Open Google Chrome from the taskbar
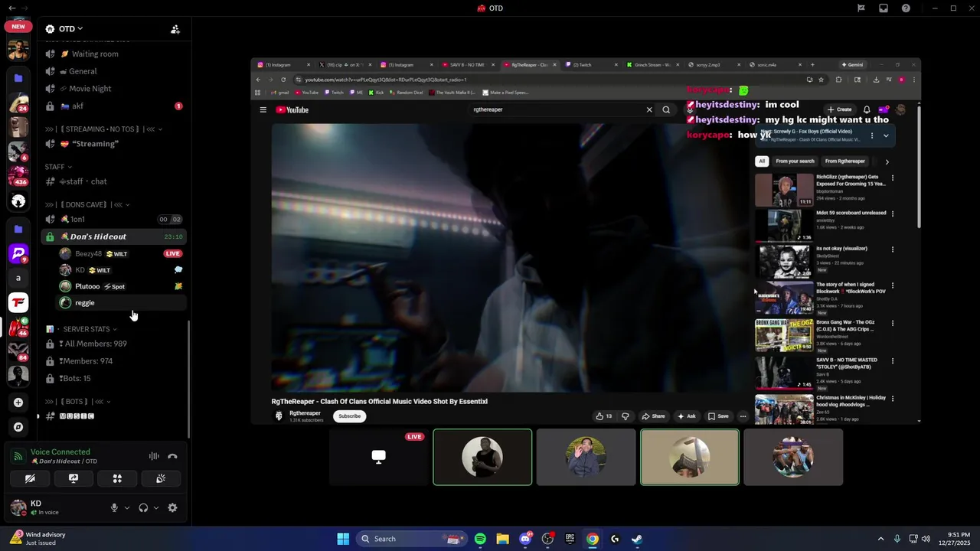Viewport: 980px width, 551px height. point(593,539)
